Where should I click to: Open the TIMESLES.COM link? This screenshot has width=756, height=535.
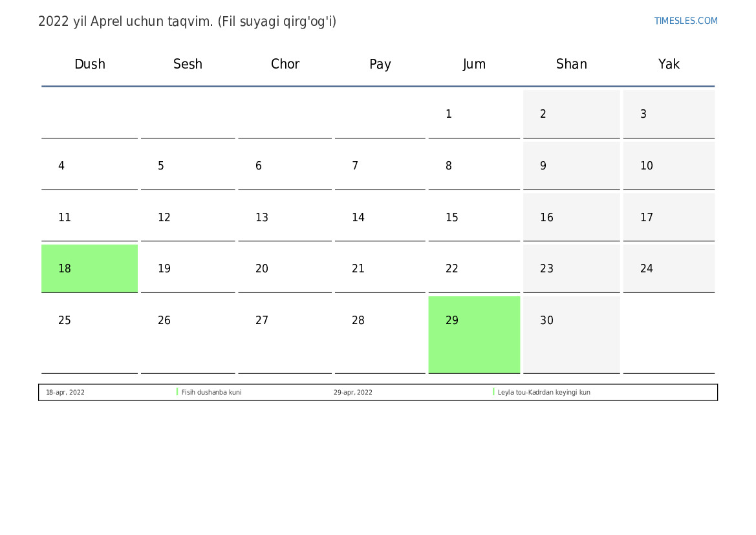686,21
